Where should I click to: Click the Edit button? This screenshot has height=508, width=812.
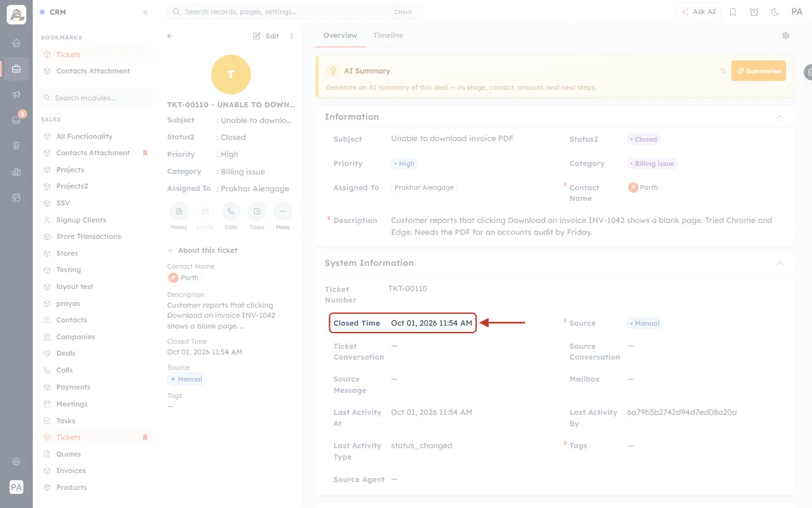(x=266, y=36)
